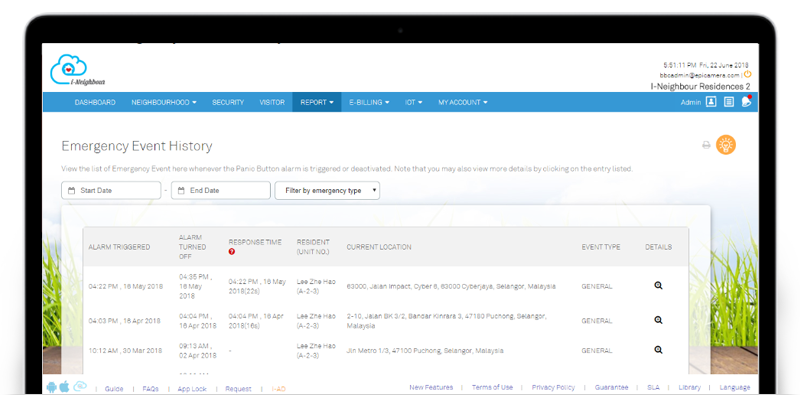This screenshot has width=800, height=395.
Task: Open the Request footer link
Action: point(238,388)
